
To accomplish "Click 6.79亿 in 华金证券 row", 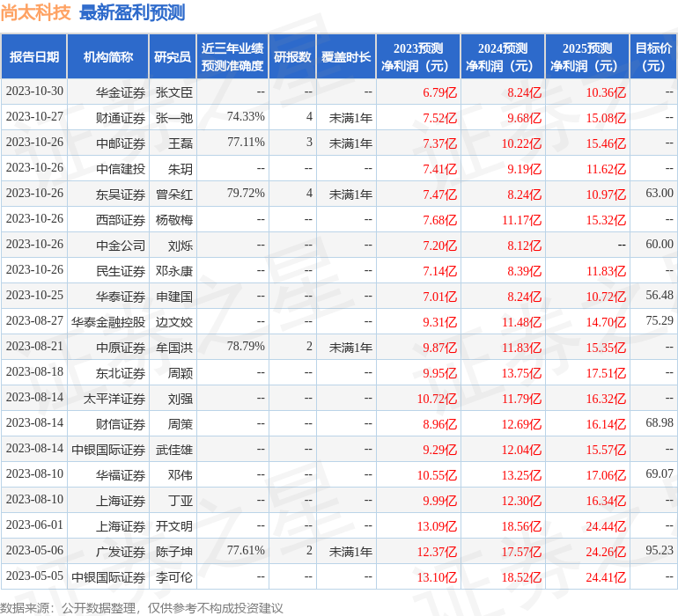I will [439, 92].
